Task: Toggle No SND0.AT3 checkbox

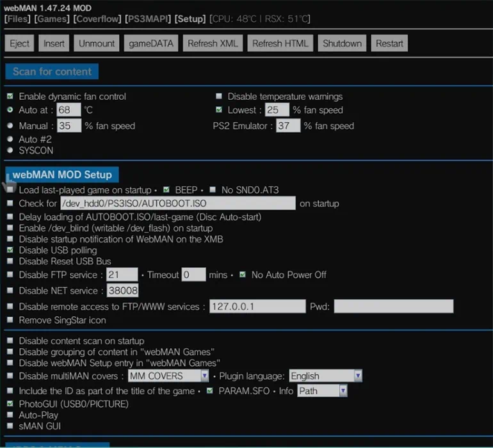Action: click(213, 189)
